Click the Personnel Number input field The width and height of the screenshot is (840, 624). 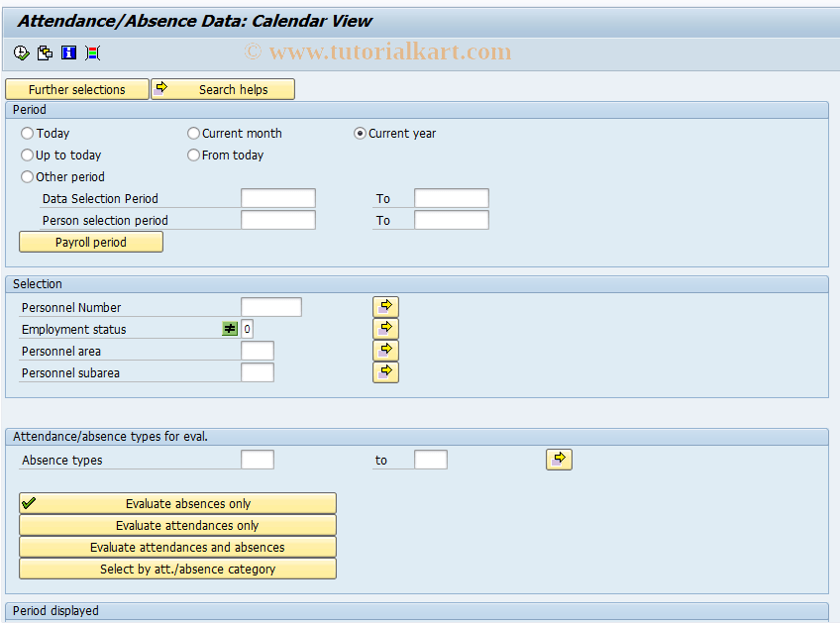click(x=271, y=307)
